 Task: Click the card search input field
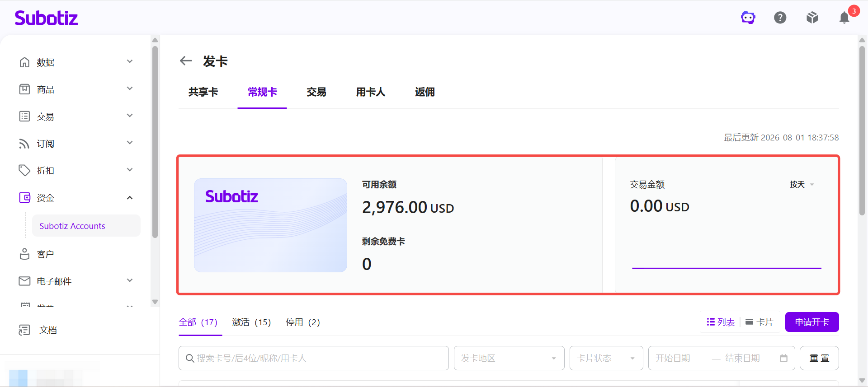pyautogui.click(x=314, y=358)
